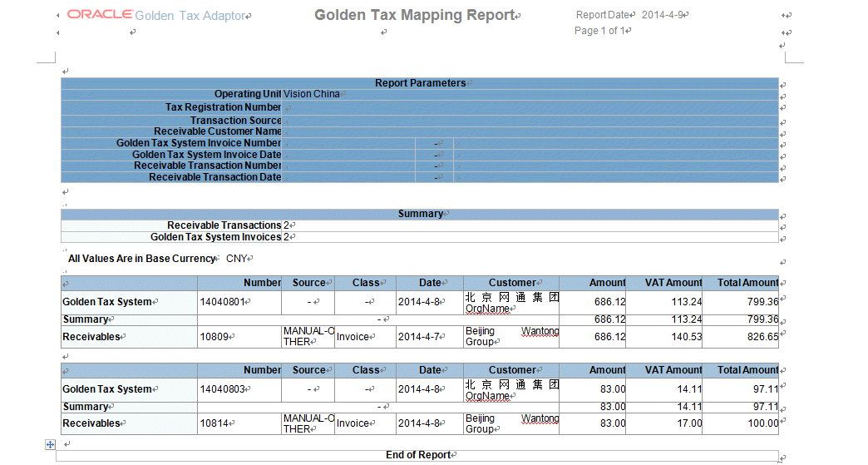Click the VAT amount 17.00

click(x=690, y=423)
